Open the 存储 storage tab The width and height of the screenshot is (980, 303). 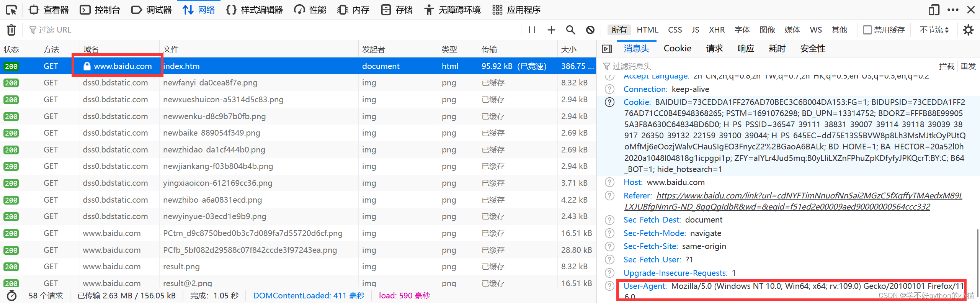397,10
